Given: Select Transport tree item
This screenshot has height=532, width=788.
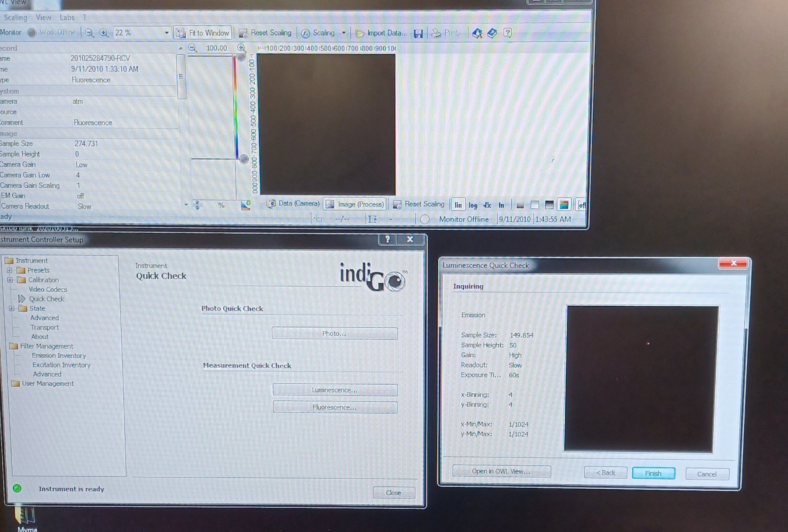Looking at the screenshot, I should coord(45,328).
